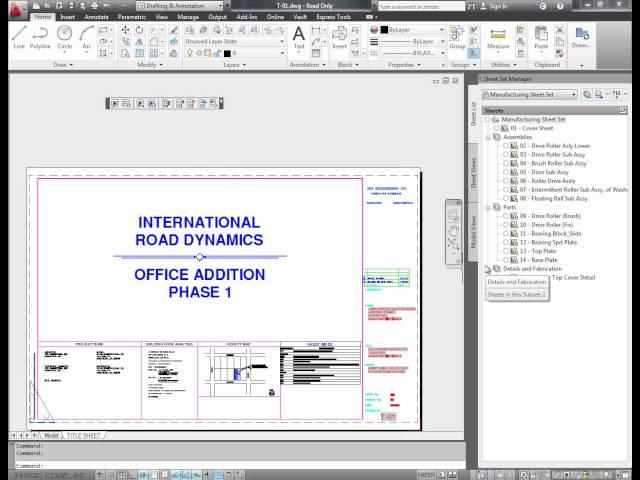640x480 pixels.
Task: Open the current layer dropdown list
Action: (x=234, y=53)
